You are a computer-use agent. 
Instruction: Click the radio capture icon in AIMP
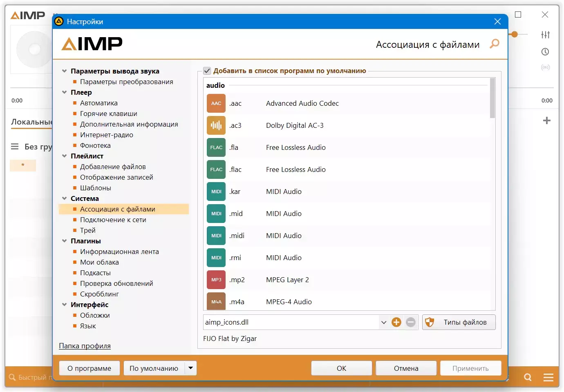[x=546, y=67]
